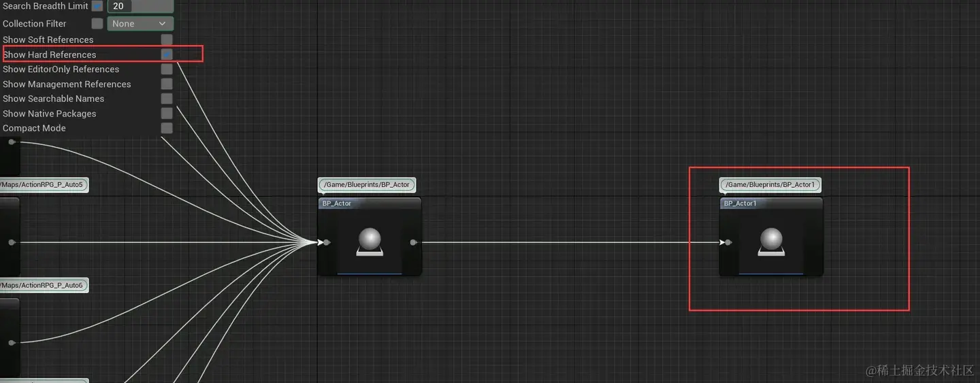
Task: Enable Show Soft References checkbox
Action: click(x=167, y=39)
